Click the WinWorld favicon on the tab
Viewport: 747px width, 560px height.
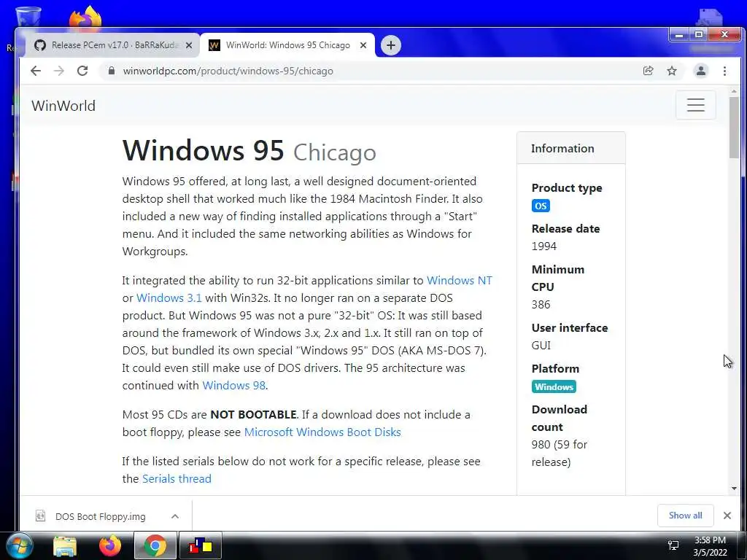214,45
